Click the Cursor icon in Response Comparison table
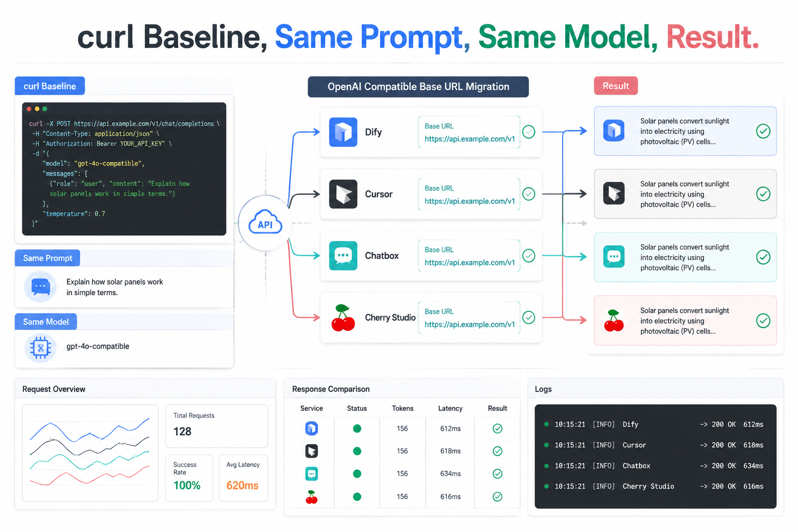Viewport: 798px width, 532px height. coord(311,451)
